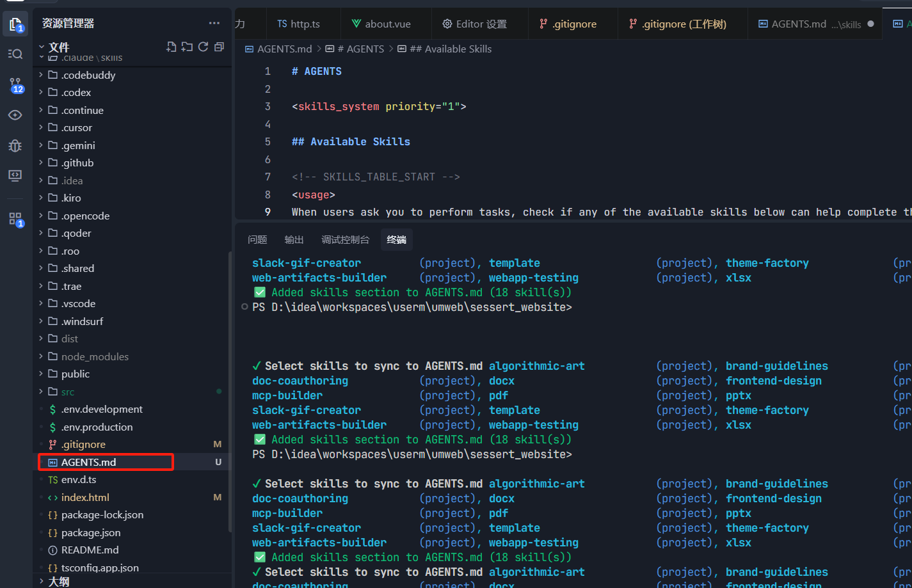The image size is (912, 588).
Task: Open package.json from the file tree
Action: [90, 532]
